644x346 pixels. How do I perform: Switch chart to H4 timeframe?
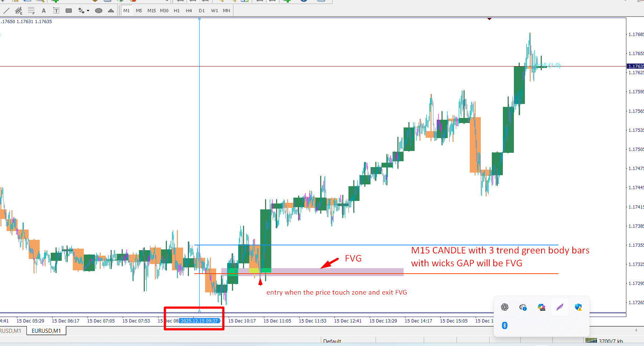189,11
